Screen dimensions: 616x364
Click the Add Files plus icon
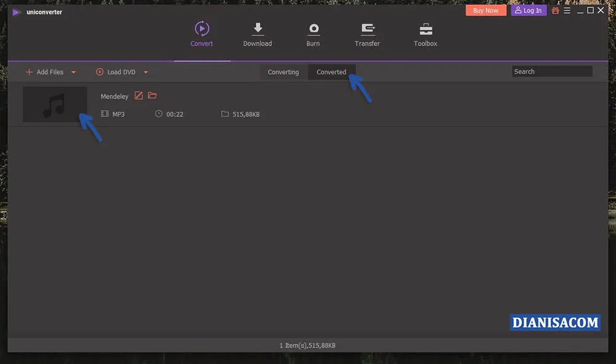click(x=28, y=72)
